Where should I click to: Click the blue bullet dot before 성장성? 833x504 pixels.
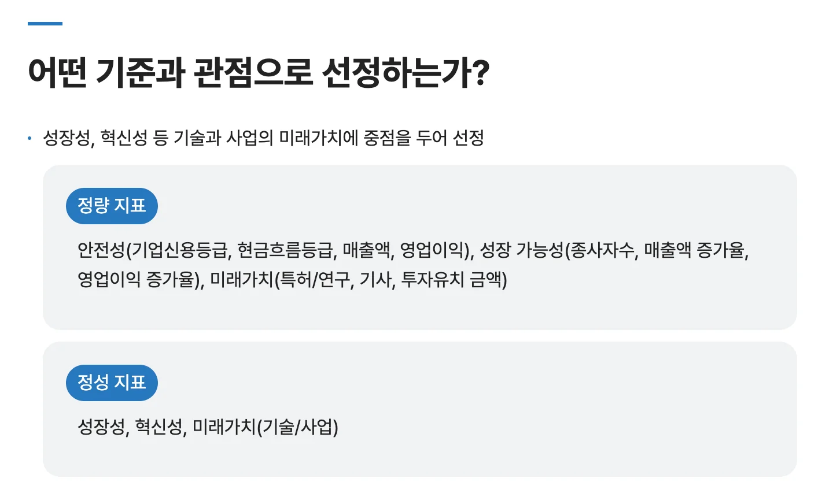30,138
